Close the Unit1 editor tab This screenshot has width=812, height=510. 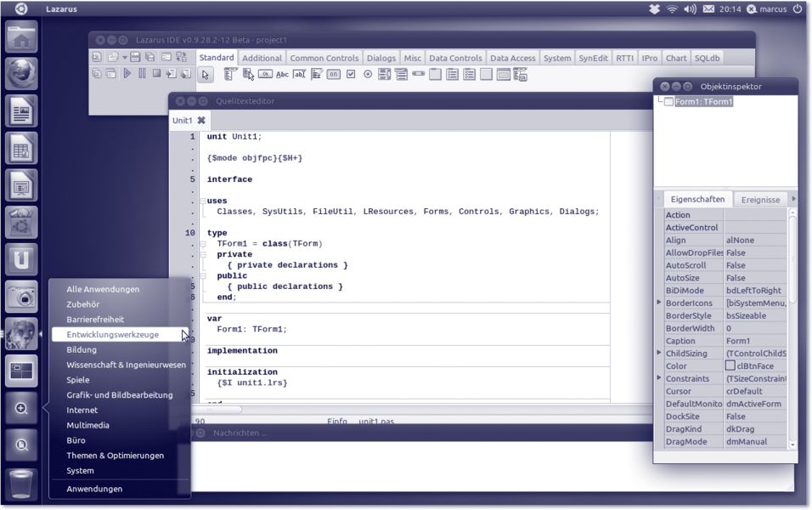coord(201,121)
